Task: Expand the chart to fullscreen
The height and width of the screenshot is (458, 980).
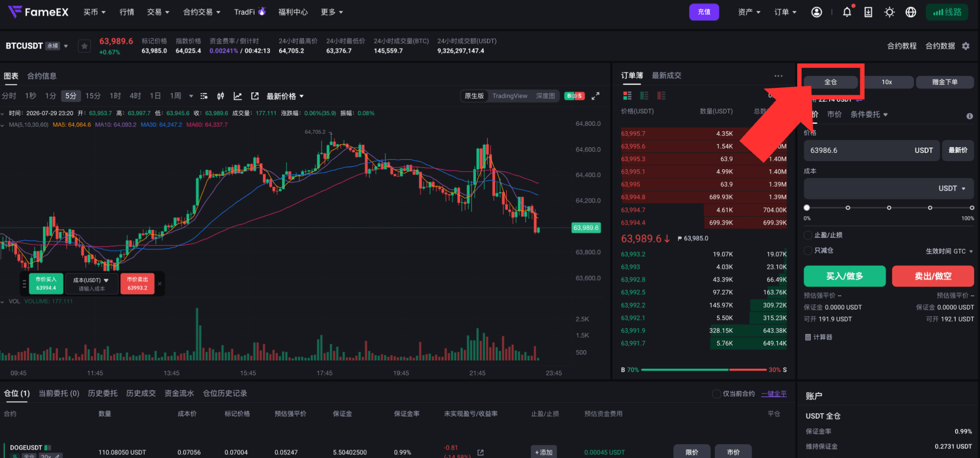Action: tap(595, 96)
